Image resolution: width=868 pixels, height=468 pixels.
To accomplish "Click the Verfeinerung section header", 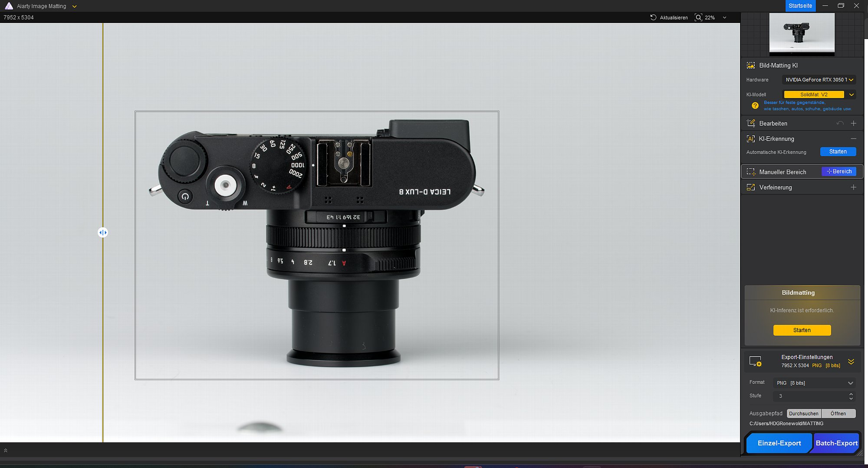I will pos(802,187).
